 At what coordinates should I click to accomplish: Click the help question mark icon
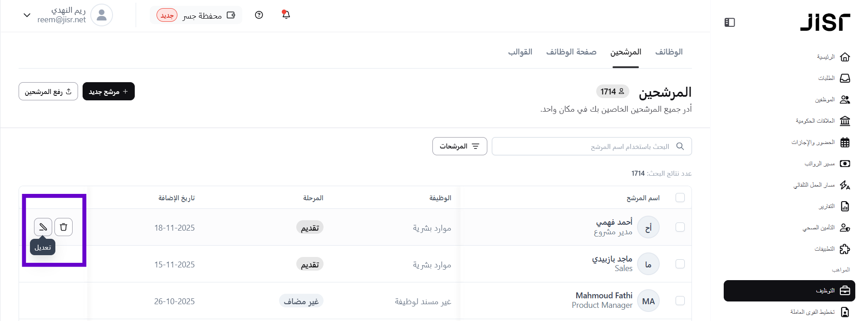(259, 15)
